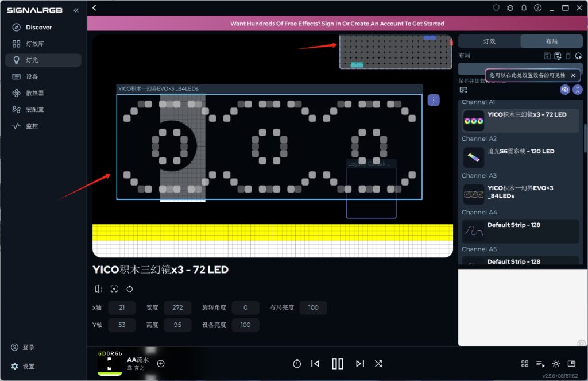Click the brightness sun icon
Viewport: 588px width, 381px height.
(x=556, y=363)
